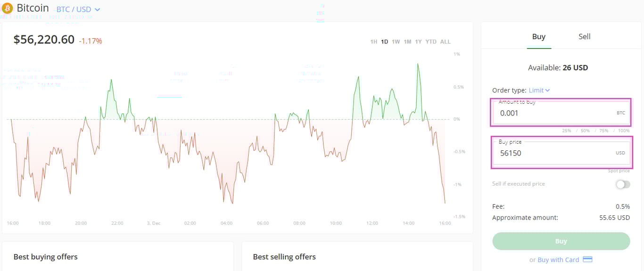
Task: Set chart range to 1H
Action: tap(373, 42)
